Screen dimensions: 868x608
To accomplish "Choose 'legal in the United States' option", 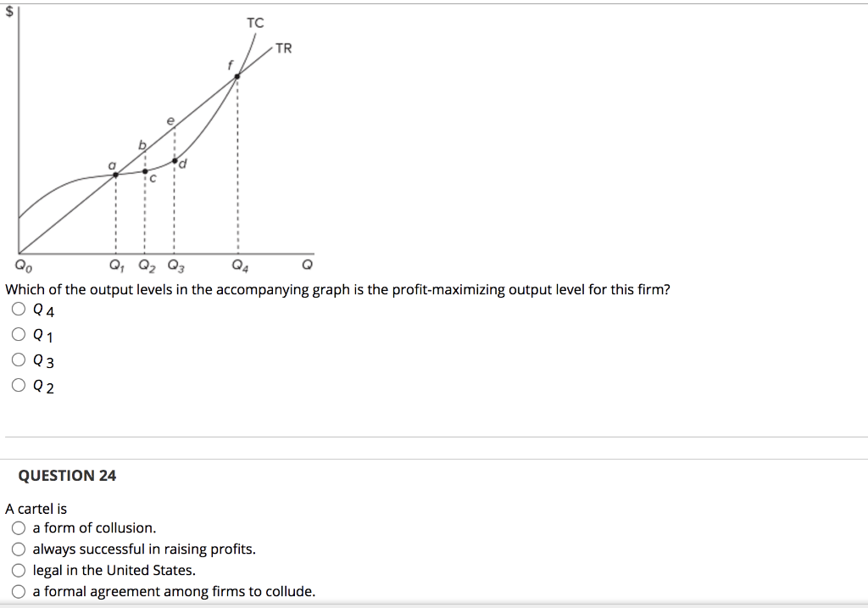I will click(18, 569).
